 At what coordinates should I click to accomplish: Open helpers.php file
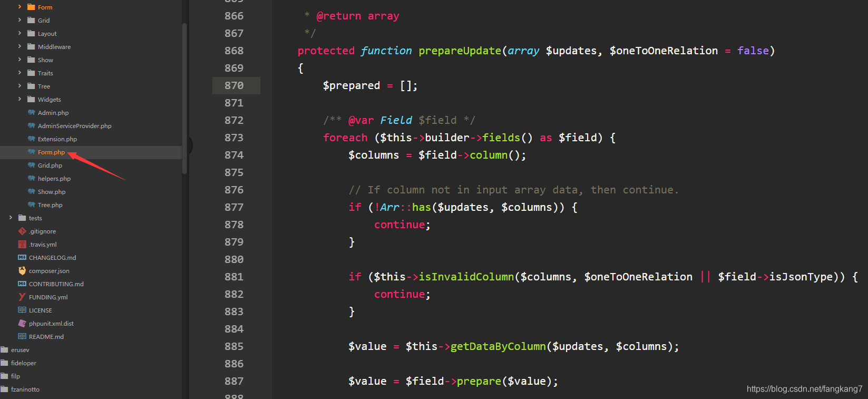point(54,179)
